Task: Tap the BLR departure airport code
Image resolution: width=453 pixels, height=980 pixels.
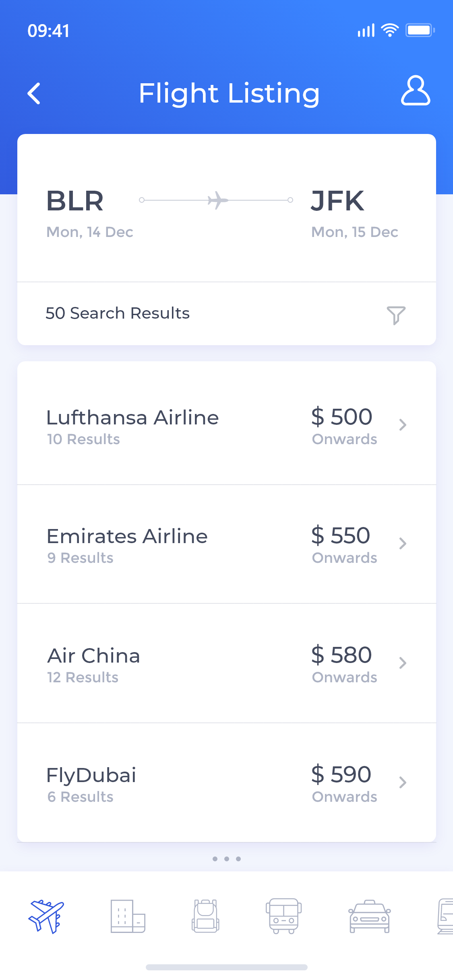Action: point(75,201)
